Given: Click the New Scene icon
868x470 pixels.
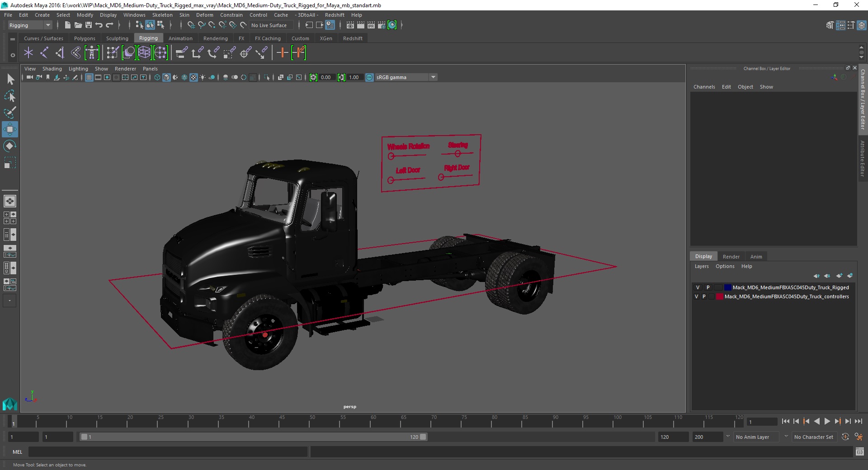Looking at the screenshot, I should tap(67, 25).
